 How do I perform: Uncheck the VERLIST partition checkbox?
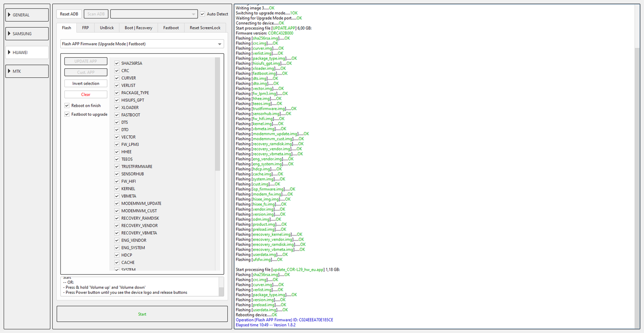pyautogui.click(x=117, y=86)
